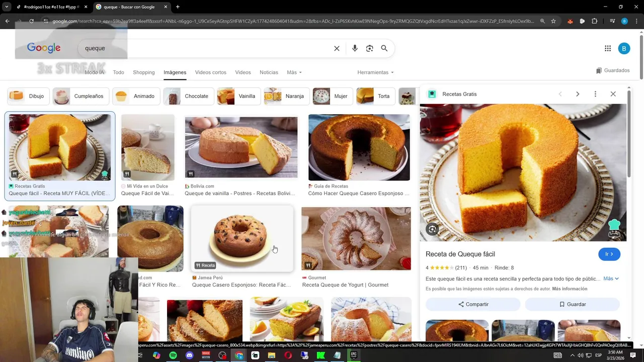
Task: Filter by Cumpleaños chip
Action: tap(81, 96)
